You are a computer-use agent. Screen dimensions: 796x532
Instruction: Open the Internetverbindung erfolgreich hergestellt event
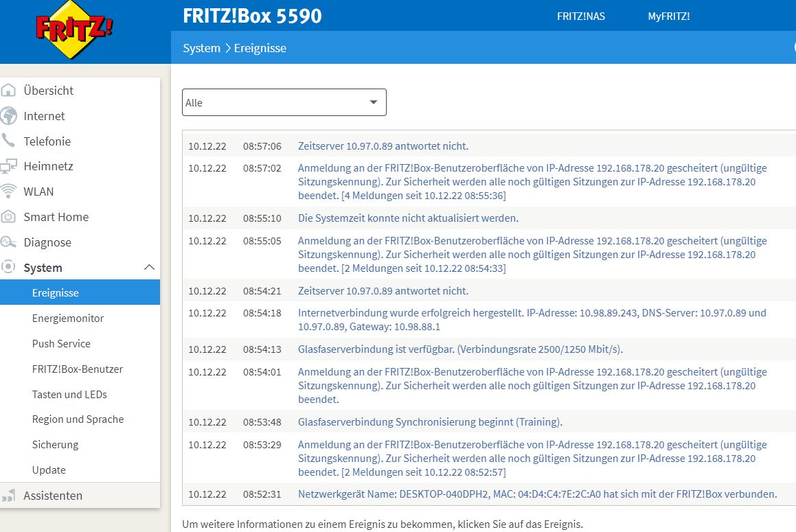[x=532, y=320]
